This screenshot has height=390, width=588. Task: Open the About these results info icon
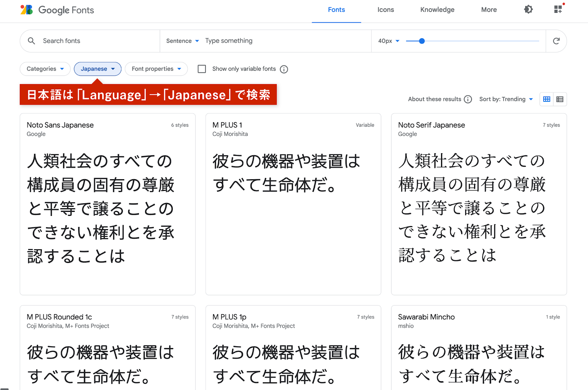[x=468, y=99]
